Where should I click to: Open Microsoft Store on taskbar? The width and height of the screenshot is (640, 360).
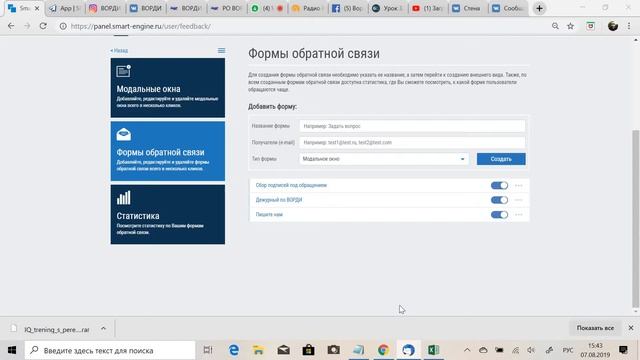click(x=308, y=350)
